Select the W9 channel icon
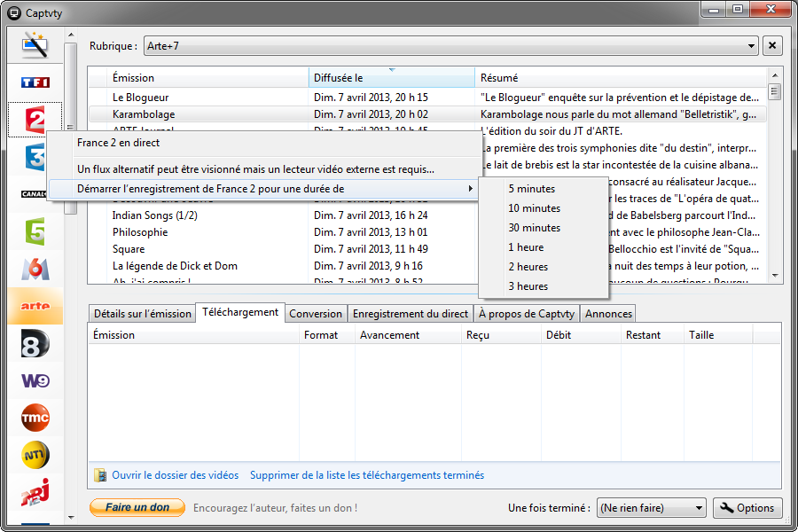Image resolution: width=798 pixels, height=532 pixels. click(35, 380)
